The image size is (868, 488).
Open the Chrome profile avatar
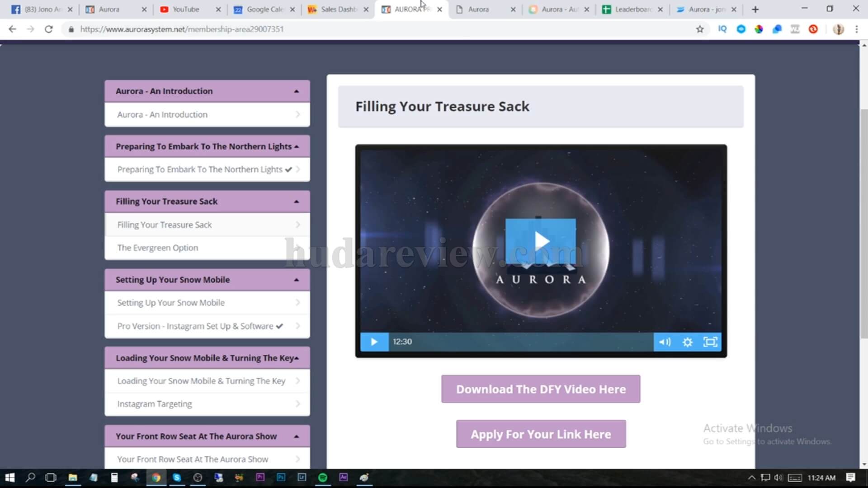pyautogui.click(x=839, y=29)
